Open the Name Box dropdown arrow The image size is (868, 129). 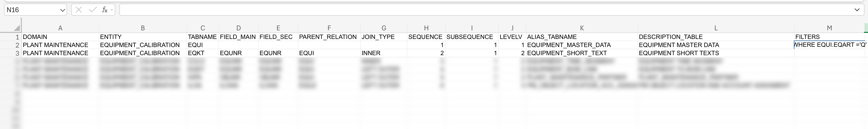coord(62,10)
